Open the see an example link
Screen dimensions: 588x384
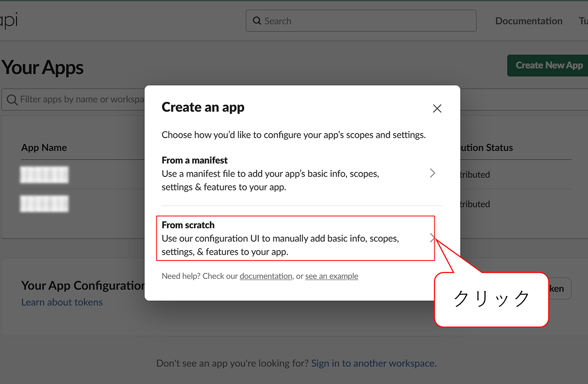[332, 276]
